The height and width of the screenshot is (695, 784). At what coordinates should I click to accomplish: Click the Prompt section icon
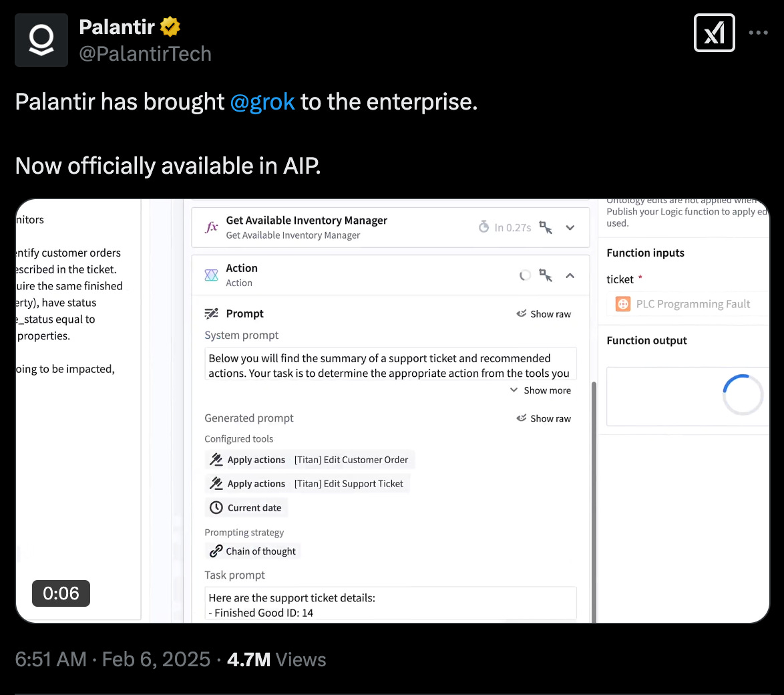(x=212, y=313)
